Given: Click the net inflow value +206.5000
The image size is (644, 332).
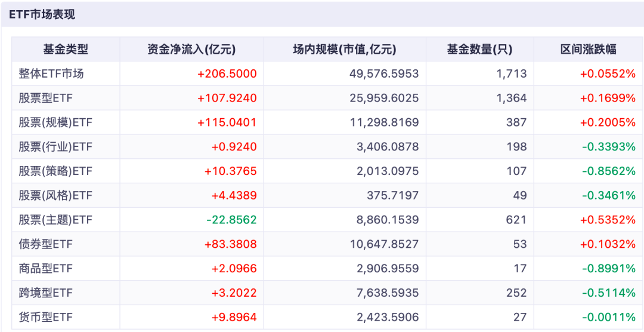Looking at the screenshot, I should [x=227, y=74].
